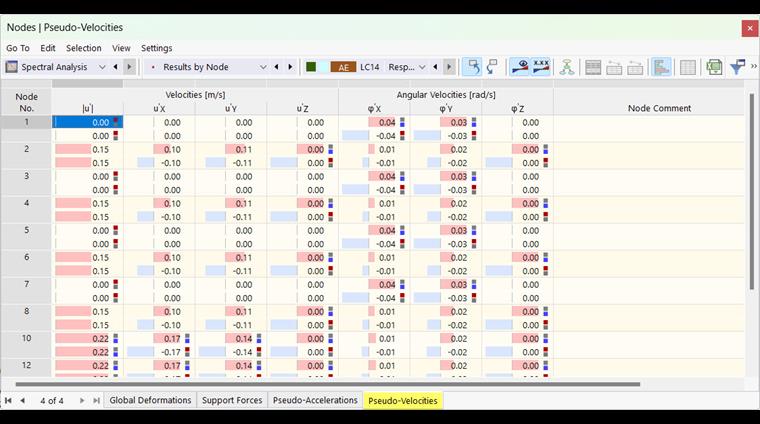Image resolution: width=760 pixels, height=424 pixels.
Task: Click the first grayed table export icon
Action: pos(614,67)
